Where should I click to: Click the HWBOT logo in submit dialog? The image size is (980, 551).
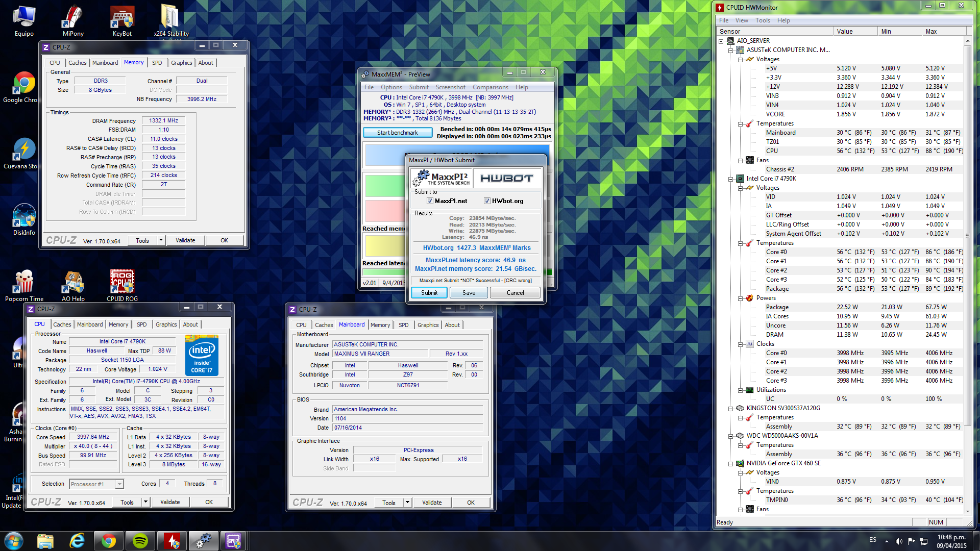[507, 178]
